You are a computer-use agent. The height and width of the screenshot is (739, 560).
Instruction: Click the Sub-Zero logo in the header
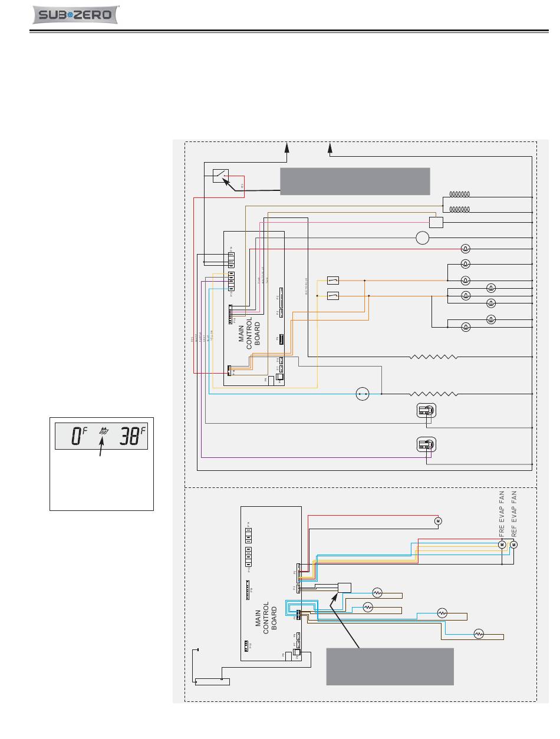75,15
